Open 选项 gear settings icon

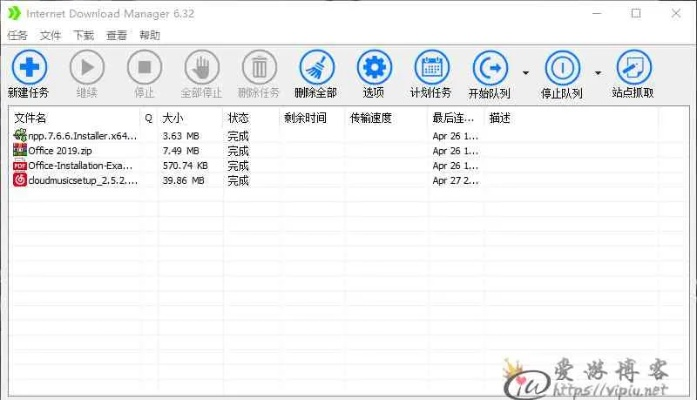pos(374,68)
